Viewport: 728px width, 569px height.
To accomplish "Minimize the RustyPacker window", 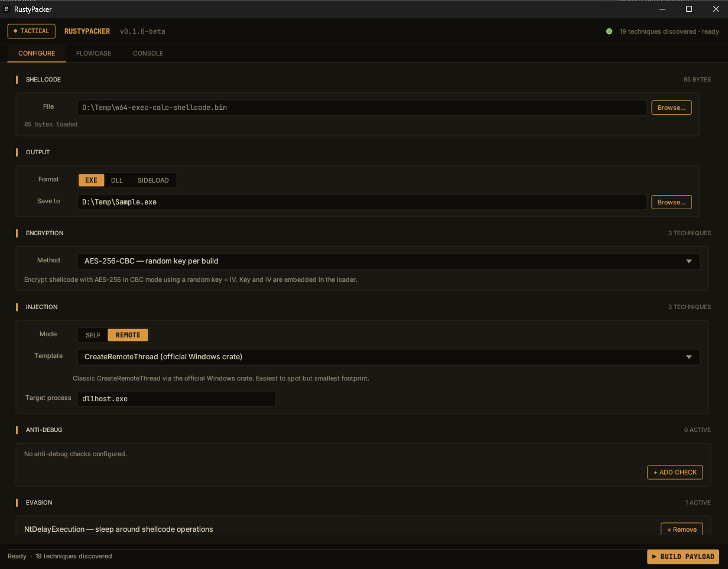I will 662,9.
